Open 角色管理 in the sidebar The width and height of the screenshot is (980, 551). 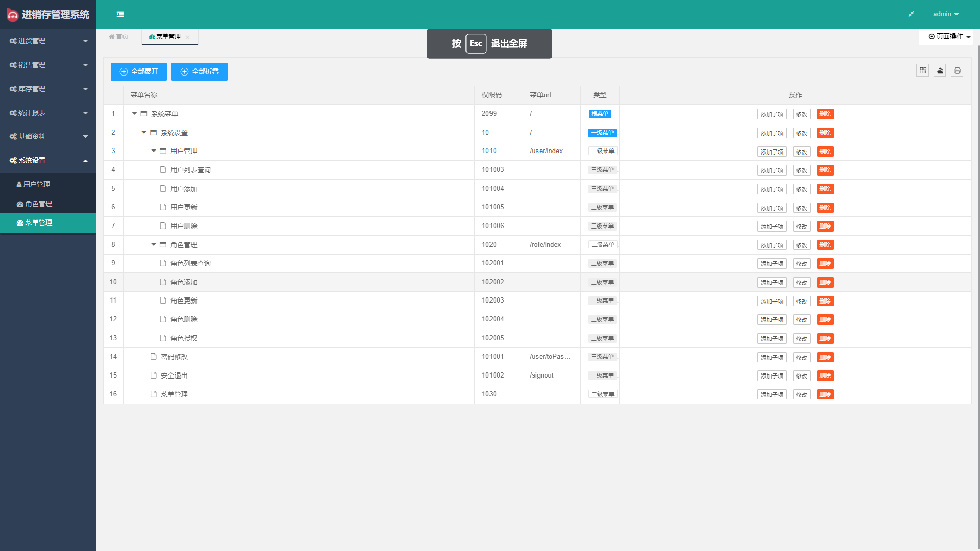click(48, 204)
